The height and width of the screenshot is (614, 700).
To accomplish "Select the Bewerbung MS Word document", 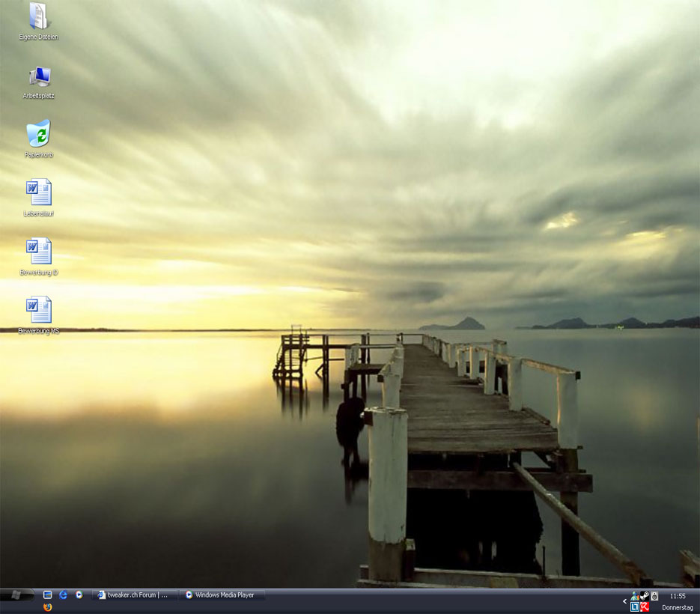I will (39, 310).
